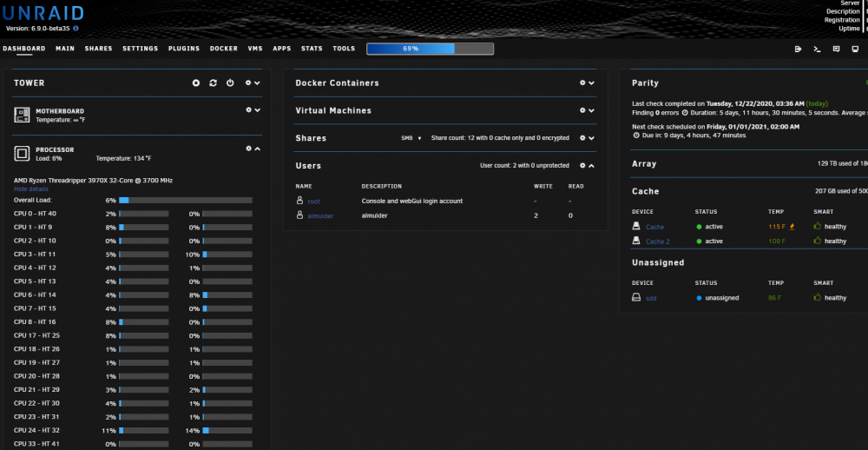Open the Cache 2 device link
This screenshot has height=450, width=868.
[658, 242]
